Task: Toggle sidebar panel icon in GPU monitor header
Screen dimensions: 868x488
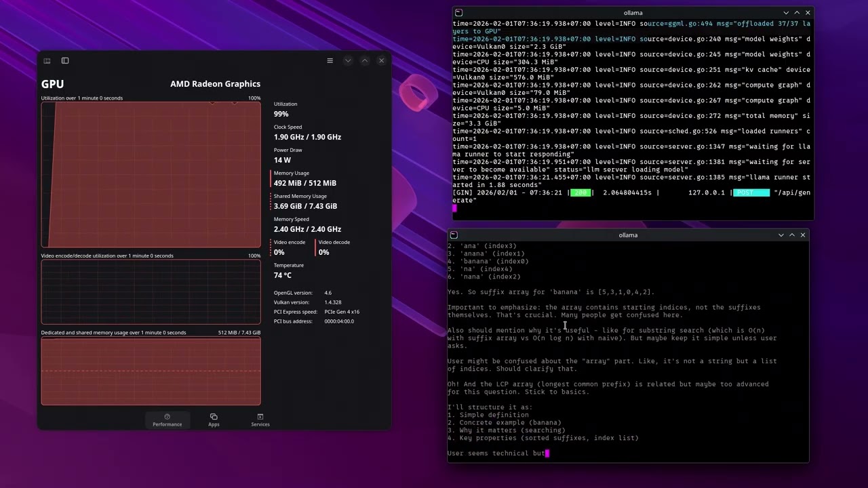Action: tap(65, 61)
